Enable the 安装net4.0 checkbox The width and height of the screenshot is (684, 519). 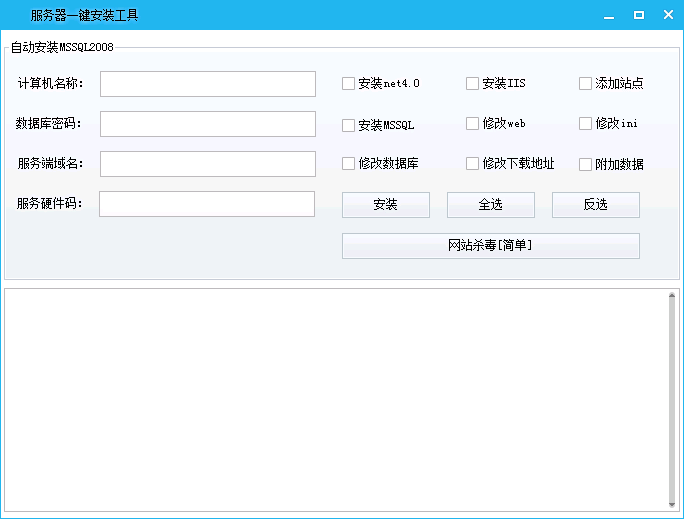[x=349, y=84]
